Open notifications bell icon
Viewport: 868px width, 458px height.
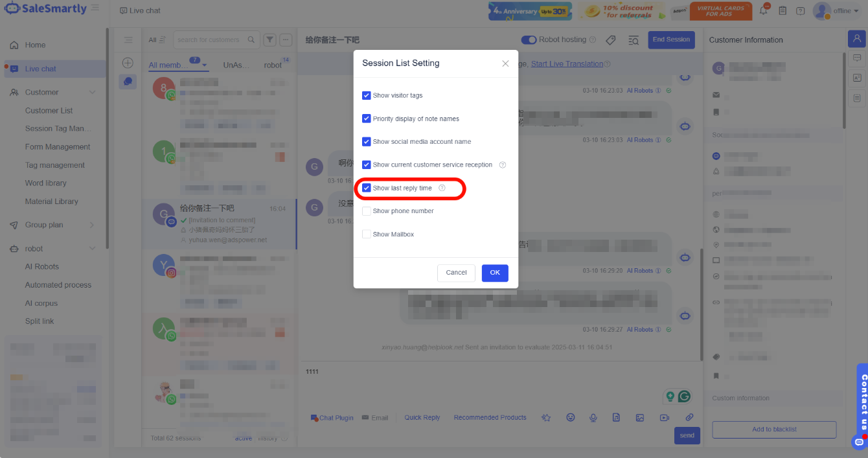point(764,10)
